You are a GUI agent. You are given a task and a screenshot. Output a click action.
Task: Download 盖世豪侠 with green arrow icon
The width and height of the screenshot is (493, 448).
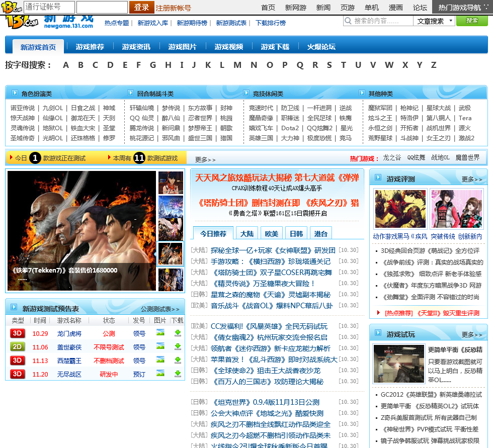[x=178, y=346]
